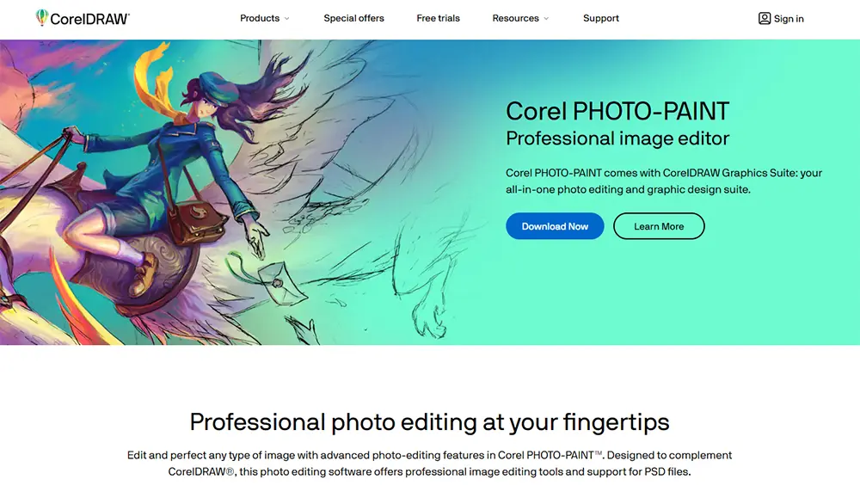860x504 pixels.
Task: Click the Download Now button
Action: (x=555, y=226)
